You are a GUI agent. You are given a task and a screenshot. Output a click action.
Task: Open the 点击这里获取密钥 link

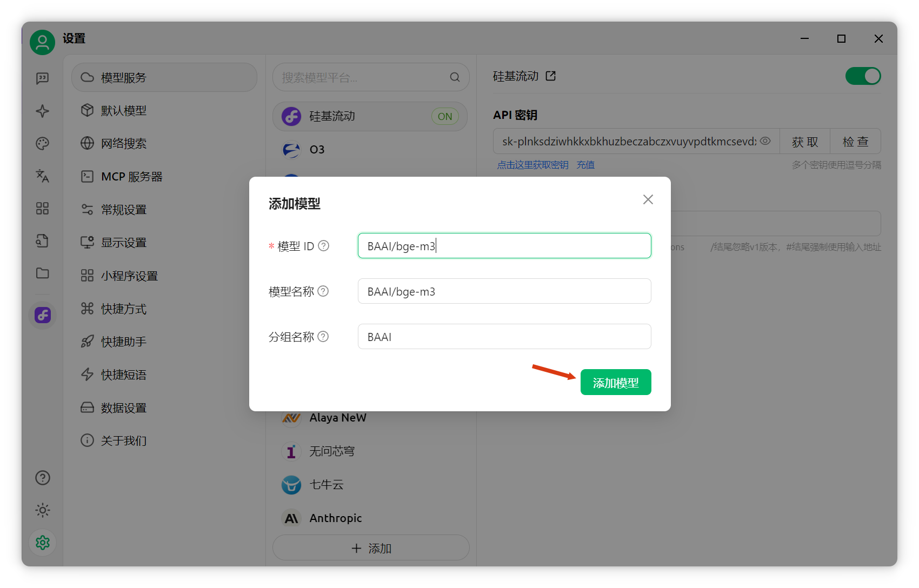(x=532, y=165)
